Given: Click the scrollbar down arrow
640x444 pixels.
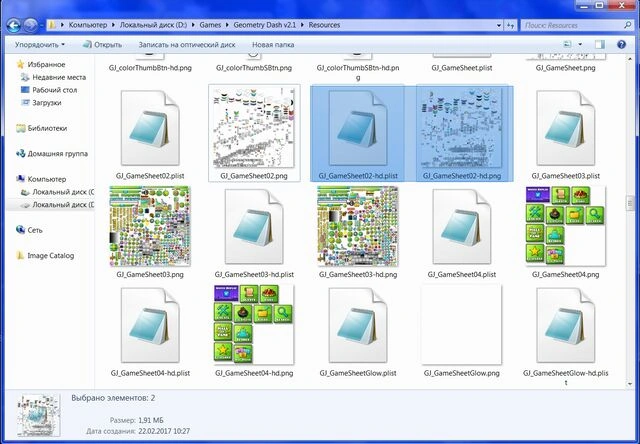Looking at the screenshot, I should [629, 384].
